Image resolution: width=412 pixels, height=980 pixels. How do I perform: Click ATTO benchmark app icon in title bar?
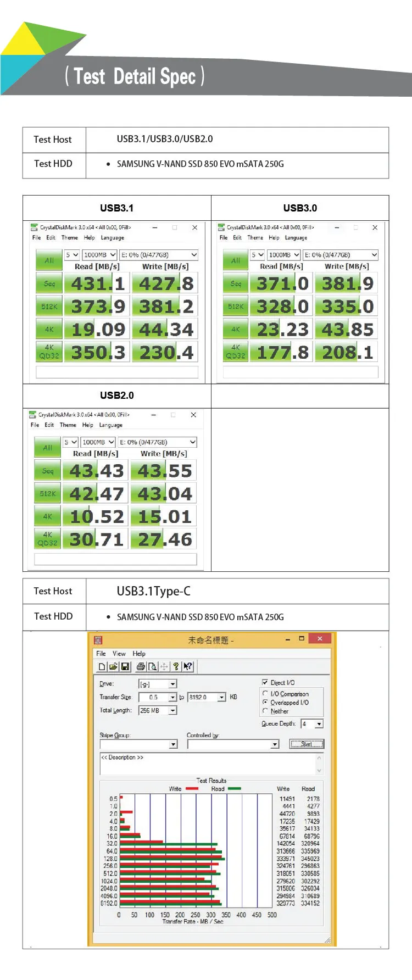pyautogui.click(x=98, y=640)
